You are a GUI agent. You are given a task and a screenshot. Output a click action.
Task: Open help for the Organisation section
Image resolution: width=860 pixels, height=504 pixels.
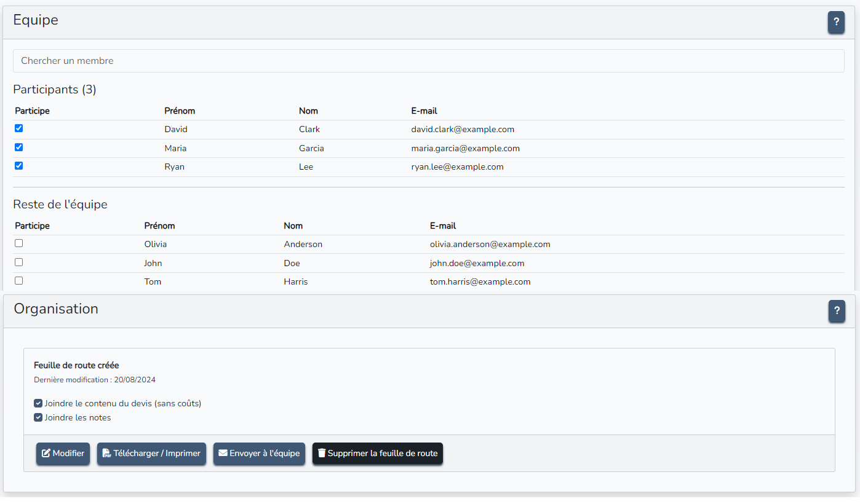click(836, 311)
